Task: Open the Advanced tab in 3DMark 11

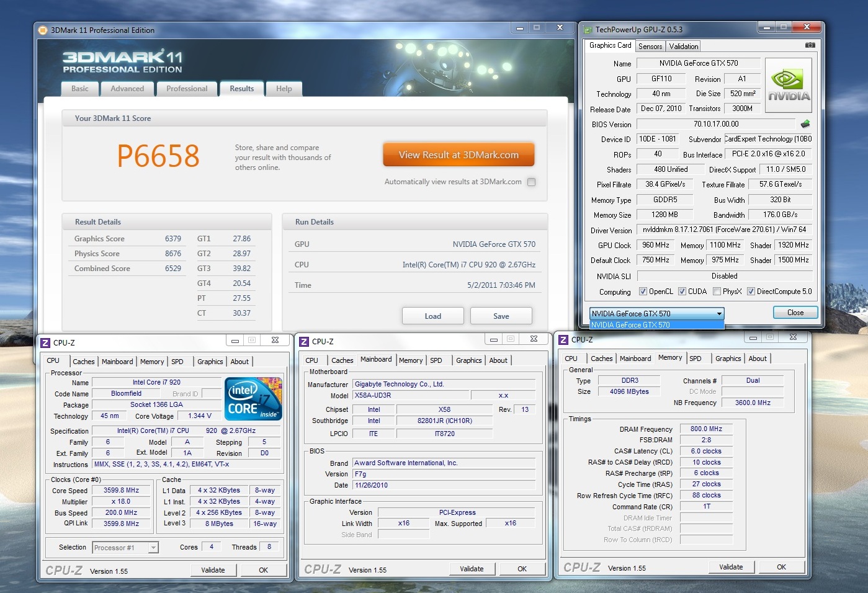Action: coord(127,89)
